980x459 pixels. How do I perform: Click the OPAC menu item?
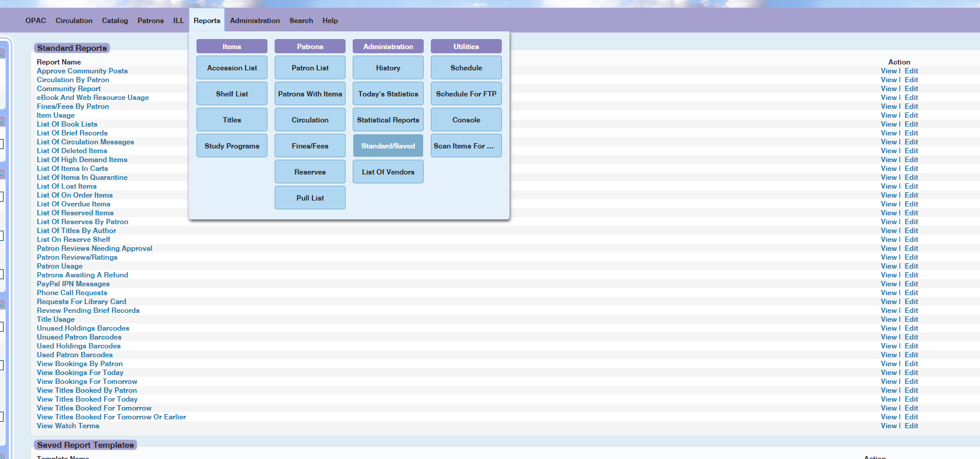tap(36, 21)
